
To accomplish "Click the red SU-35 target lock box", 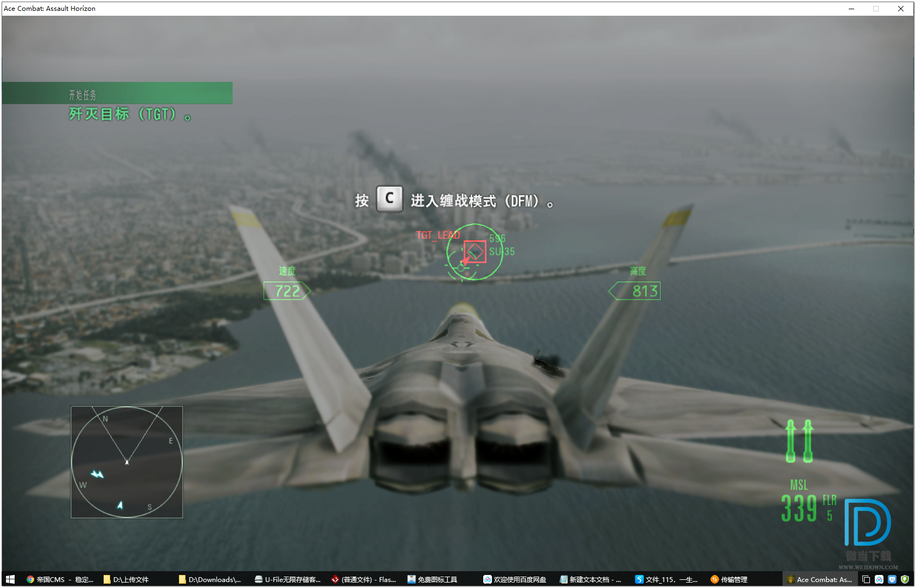I will pos(475,252).
